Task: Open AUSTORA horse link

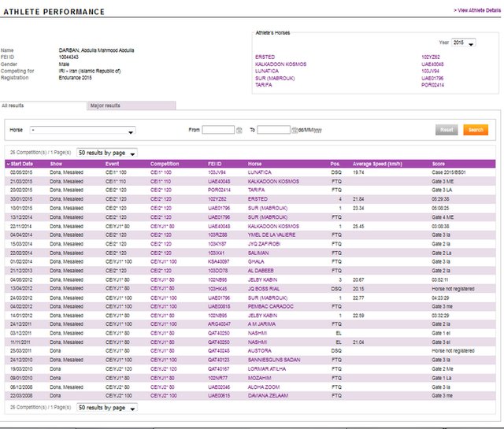Action: pyautogui.click(x=259, y=351)
